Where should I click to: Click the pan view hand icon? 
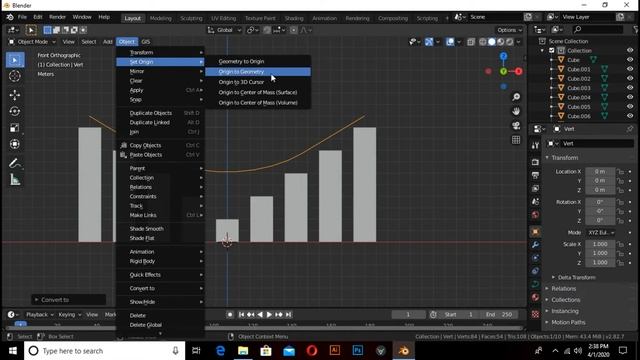(x=516, y=111)
